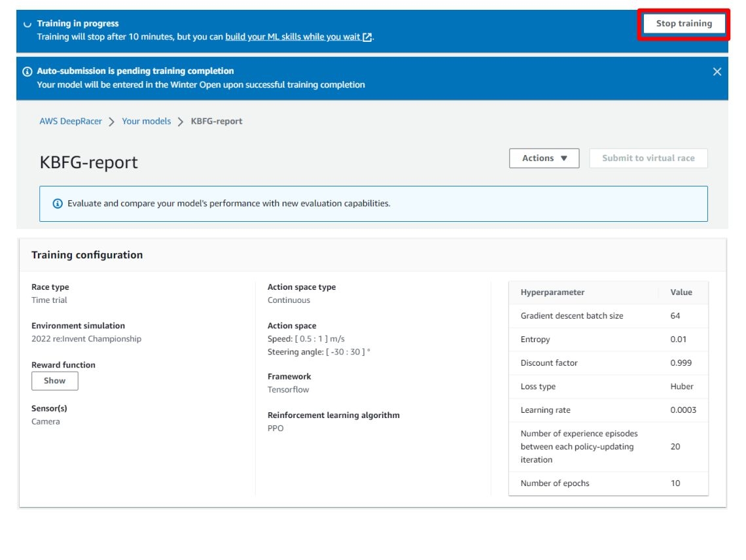Show the reward function
This screenshot has height=560, width=746.
coord(55,381)
